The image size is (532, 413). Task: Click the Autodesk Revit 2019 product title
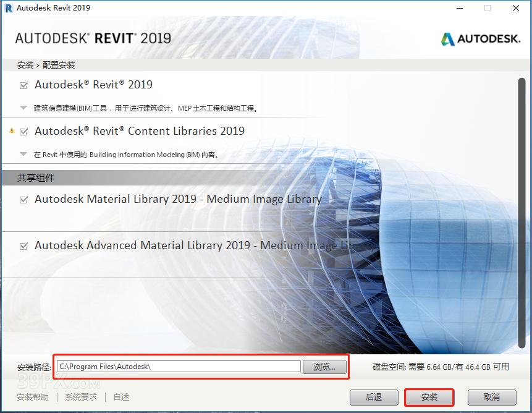[94, 85]
